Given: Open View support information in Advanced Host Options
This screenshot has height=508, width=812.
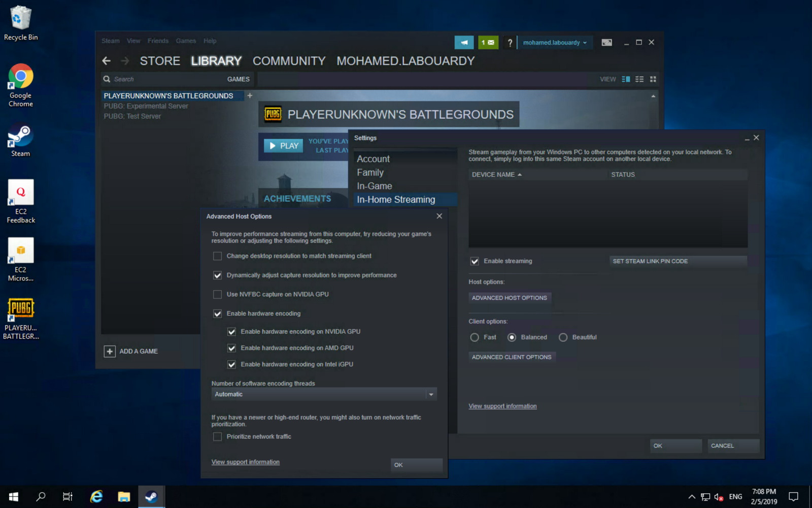Looking at the screenshot, I should 246,462.
